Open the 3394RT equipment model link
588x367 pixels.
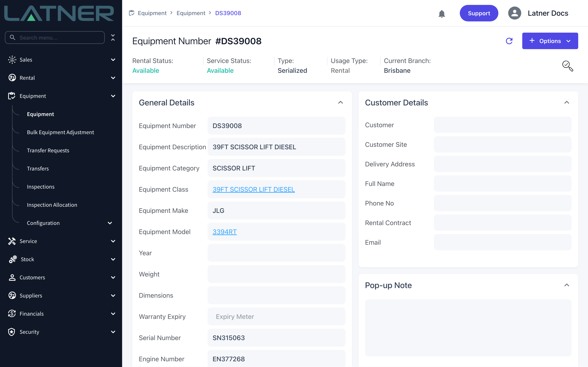click(x=225, y=232)
